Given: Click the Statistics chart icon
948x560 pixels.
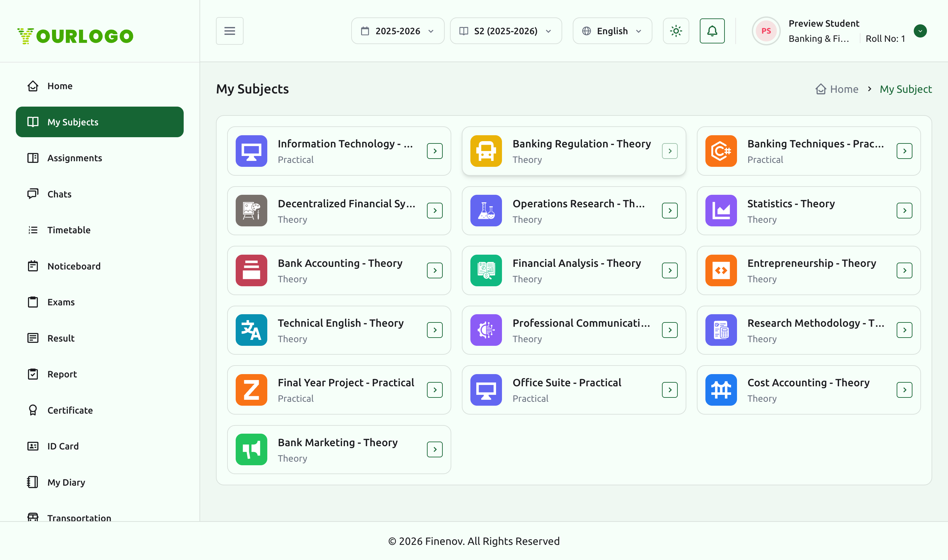Looking at the screenshot, I should click(x=721, y=211).
